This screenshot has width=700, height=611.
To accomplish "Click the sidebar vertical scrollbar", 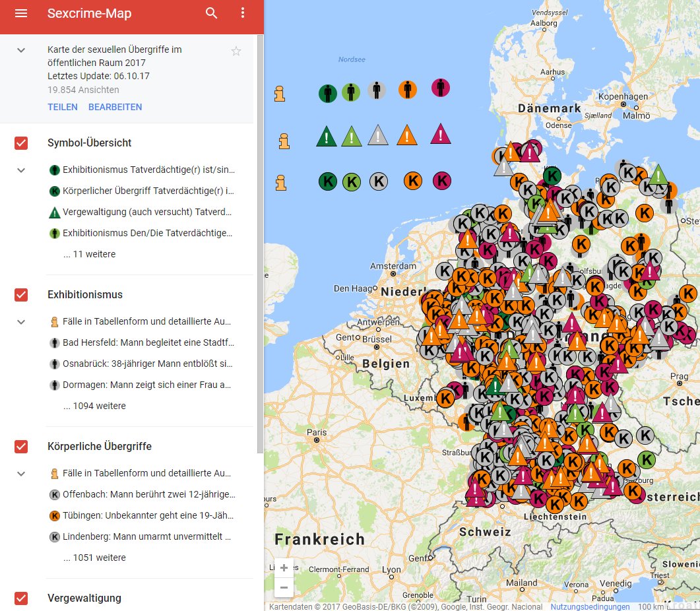I will [260, 244].
